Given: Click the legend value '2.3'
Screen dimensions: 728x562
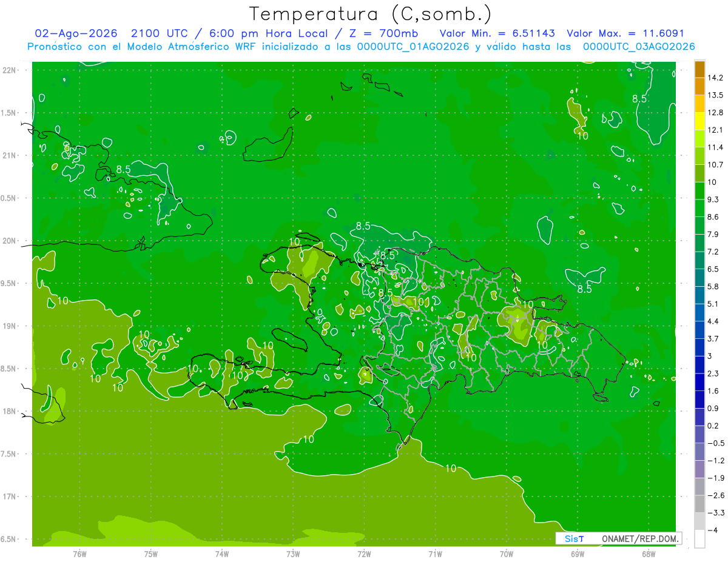Looking at the screenshot, I should [x=713, y=373].
